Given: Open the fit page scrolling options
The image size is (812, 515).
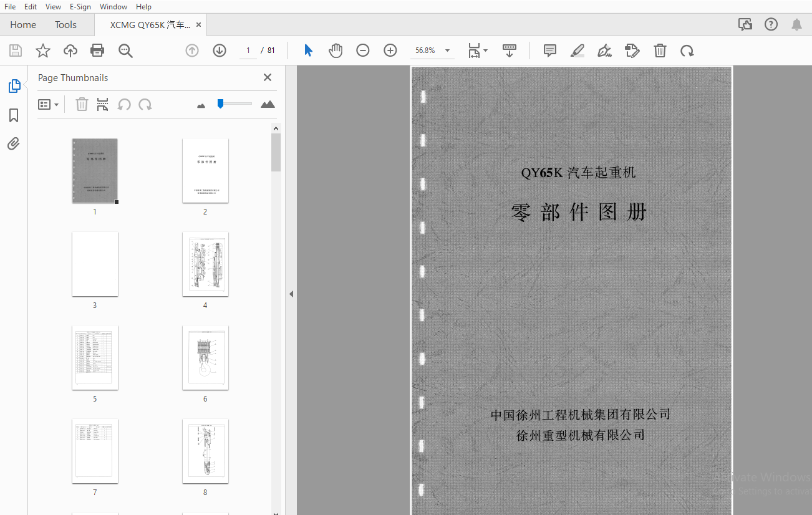Looking at the screenshot, I should pyautogui.click(x=478, y=51).
